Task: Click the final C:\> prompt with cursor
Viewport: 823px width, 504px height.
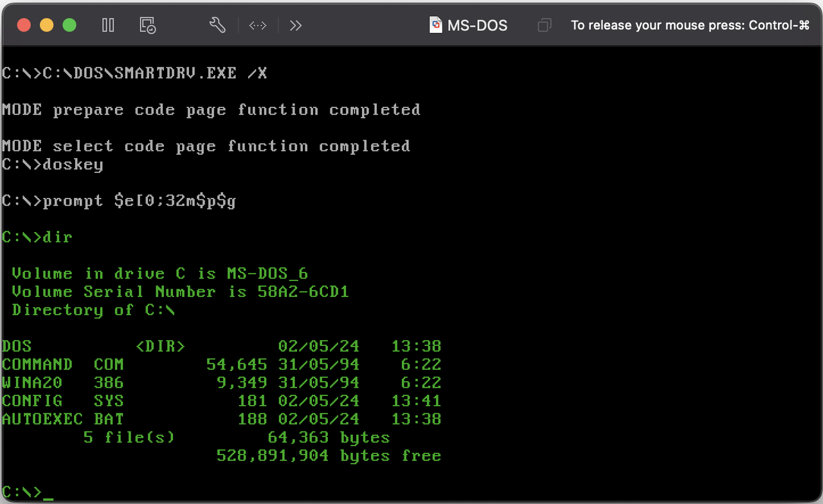Action: point(28,492)
